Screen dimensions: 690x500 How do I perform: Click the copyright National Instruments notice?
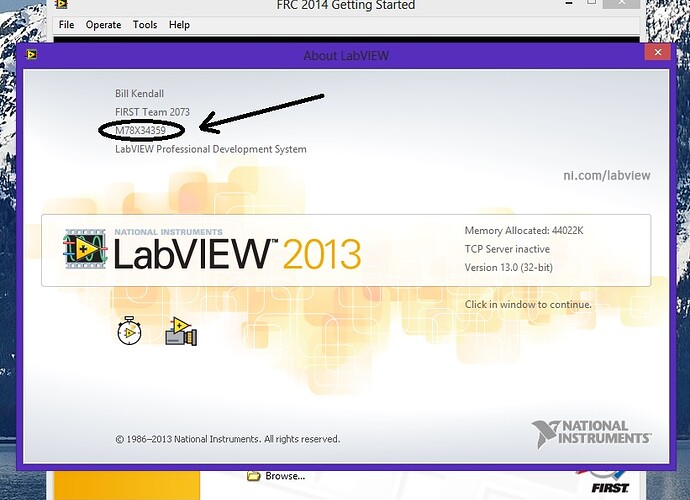point(228,439)
